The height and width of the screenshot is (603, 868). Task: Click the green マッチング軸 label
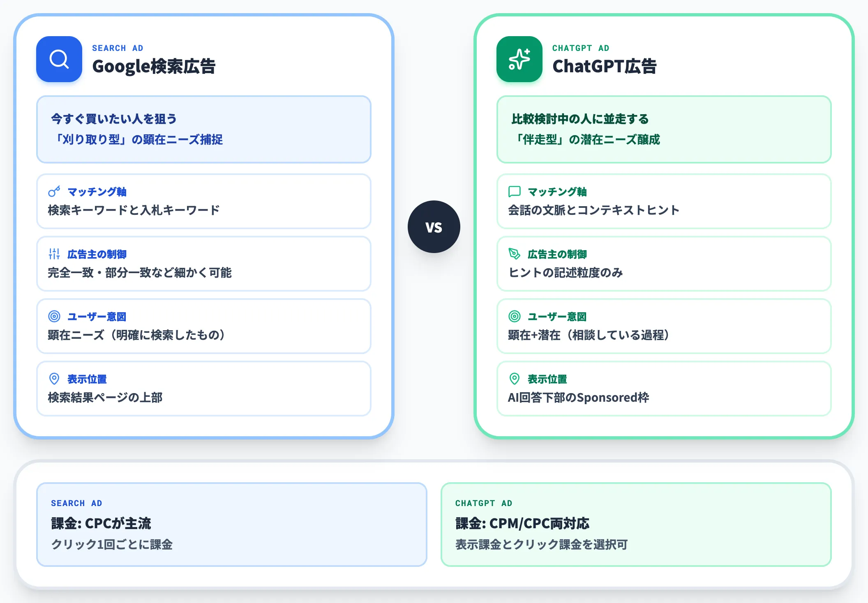(557, 192)
